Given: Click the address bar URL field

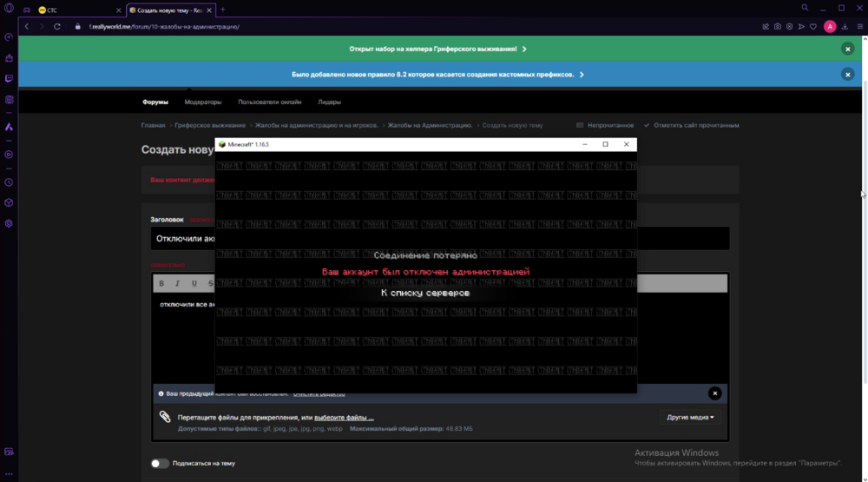Looking at the screenshot, I should (421, 27).
